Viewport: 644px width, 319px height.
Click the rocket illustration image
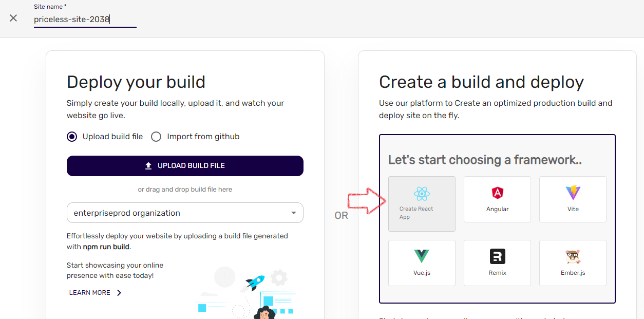click(255, 282)
